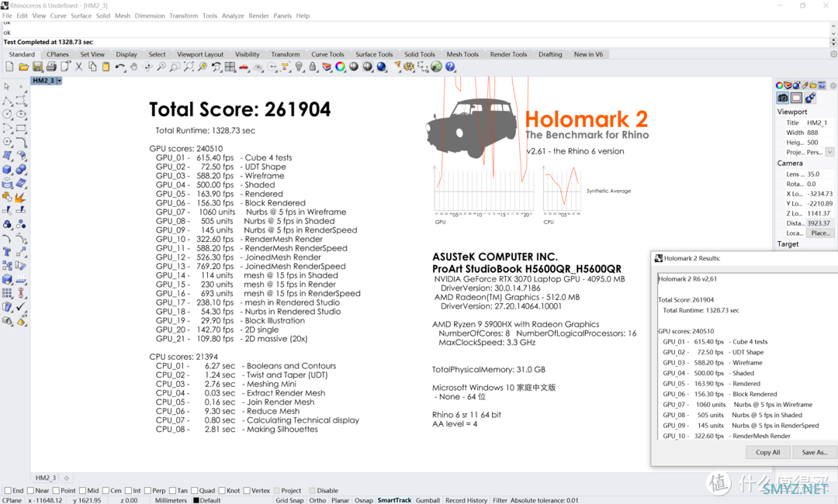Enable the End osnap checkbox

[x=8, y=491]
